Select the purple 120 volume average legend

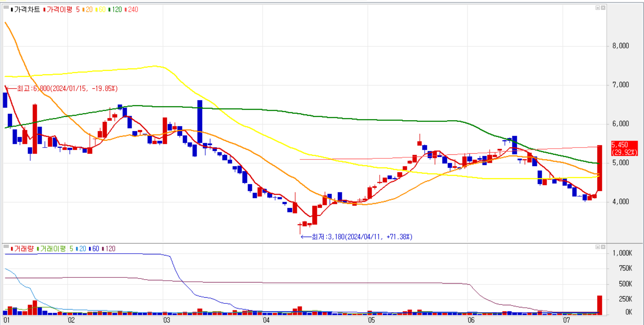click(109, 249)
